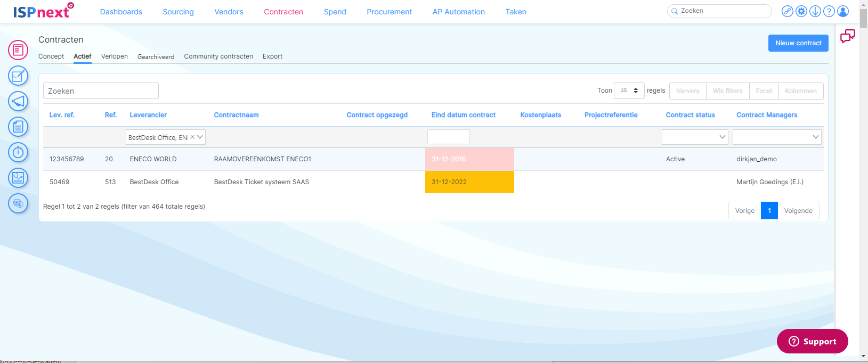Open the Contract Managers filter dropdown
The height and width of the screenshot is (363, 868).
(x=777, y=137)
